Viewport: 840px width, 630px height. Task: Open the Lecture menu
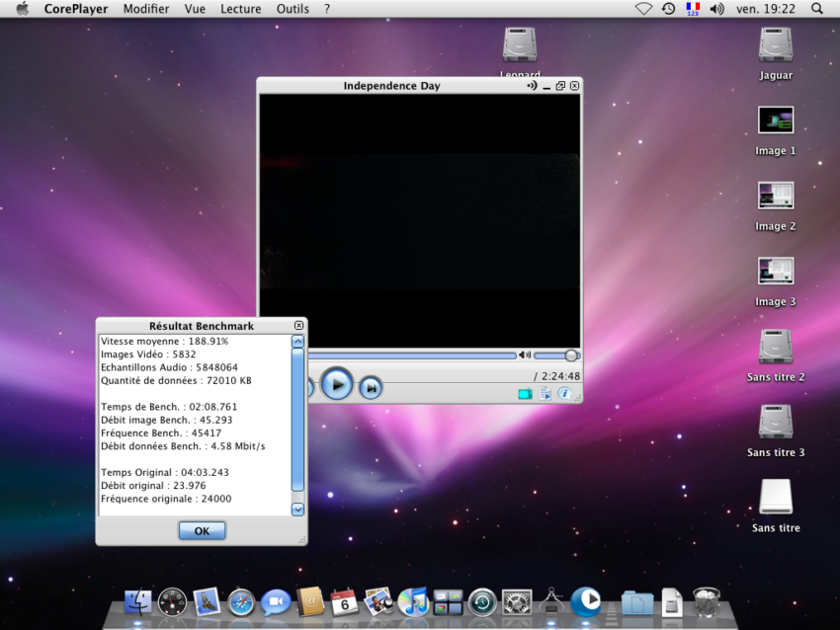(x=240, y=9)
